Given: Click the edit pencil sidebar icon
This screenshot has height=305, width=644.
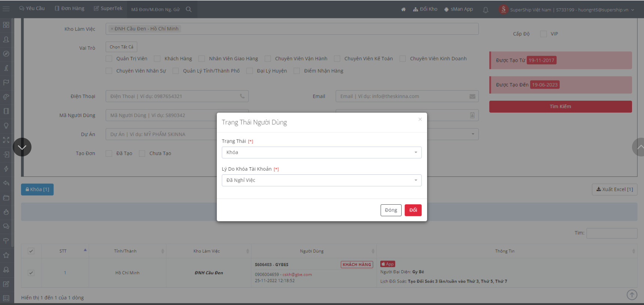Looking at the screenshot, I should click(x=6, y=284).
